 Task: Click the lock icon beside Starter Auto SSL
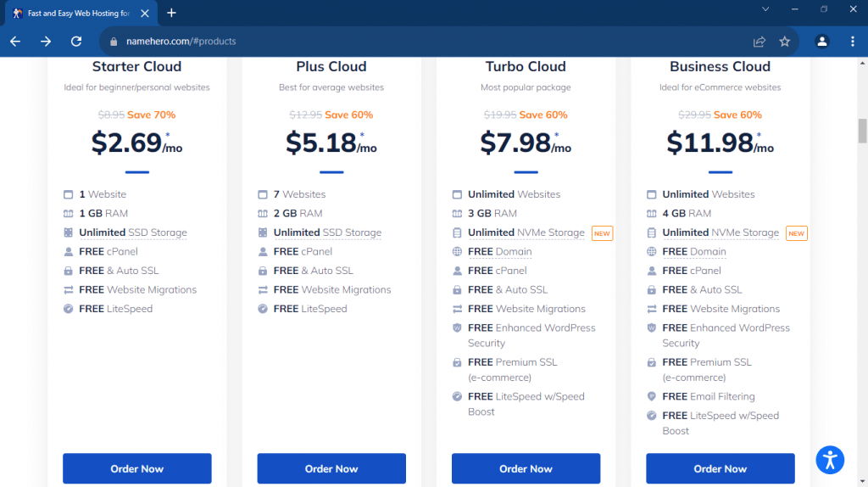(x=68, y=271)
